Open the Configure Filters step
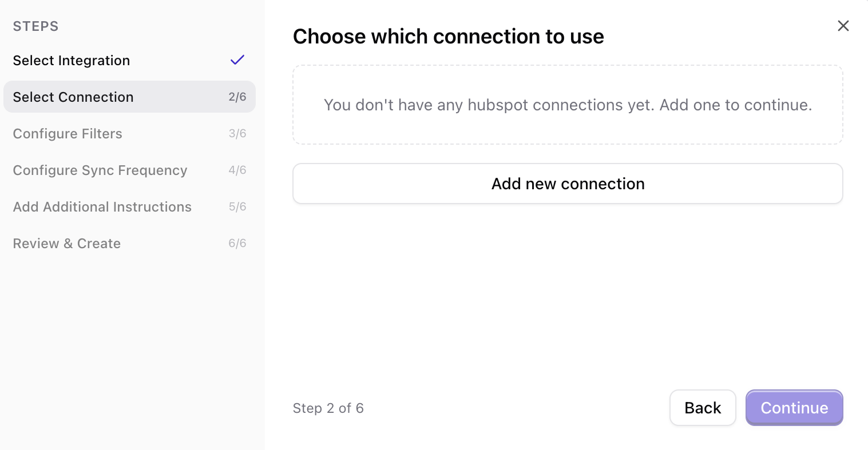 (68, 133)
